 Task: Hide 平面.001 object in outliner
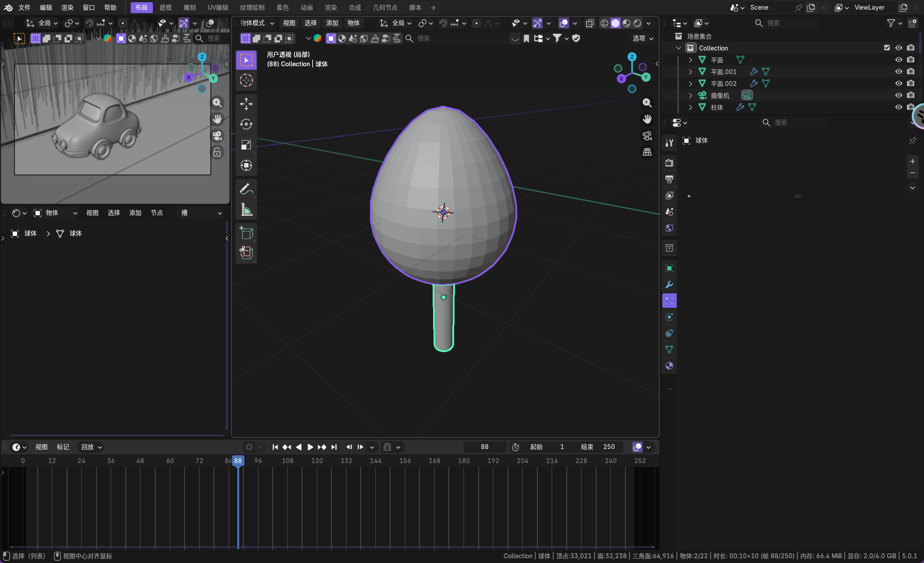(x=898, y=71)
